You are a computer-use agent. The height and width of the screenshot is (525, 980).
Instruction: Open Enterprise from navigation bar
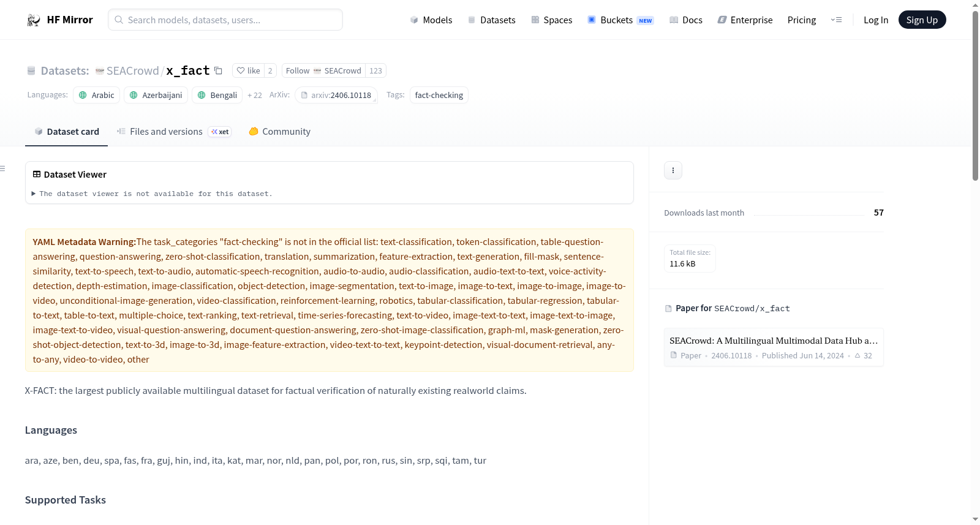(745, 20)
